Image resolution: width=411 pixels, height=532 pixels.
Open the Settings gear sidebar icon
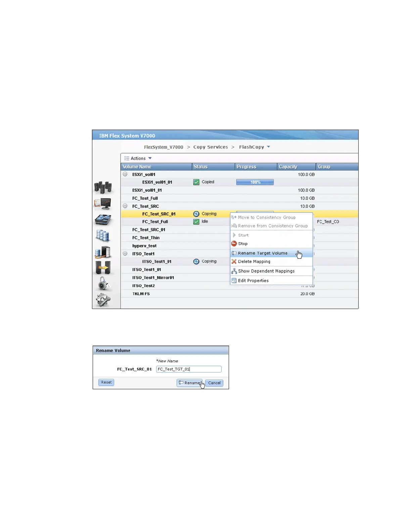click(103, 300)
